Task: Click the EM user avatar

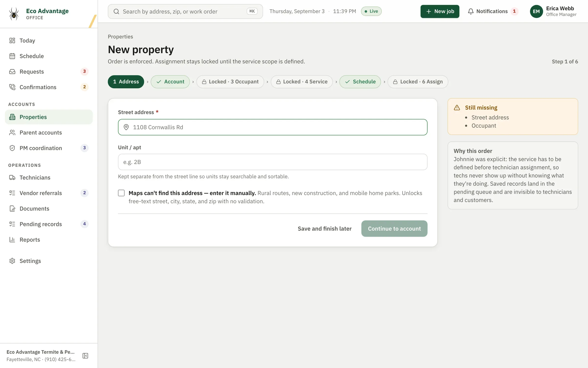Action: (x=536, y=11)
